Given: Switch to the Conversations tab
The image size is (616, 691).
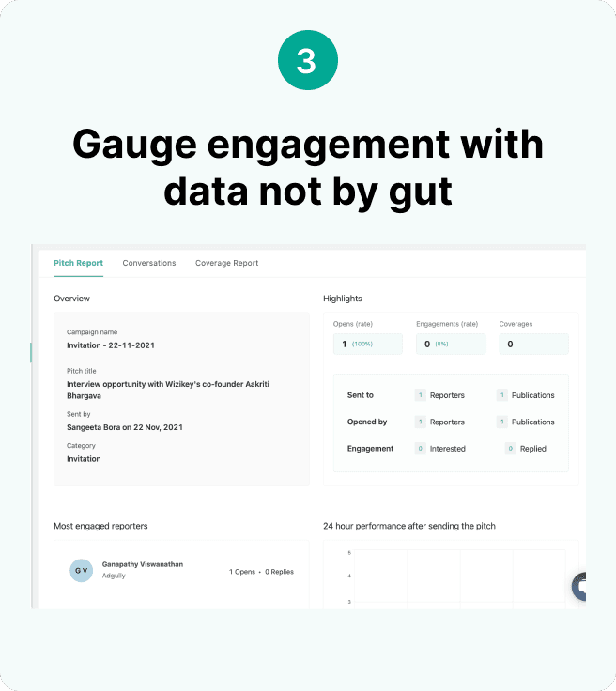Looking at the screenshot, I should point(149,263).
